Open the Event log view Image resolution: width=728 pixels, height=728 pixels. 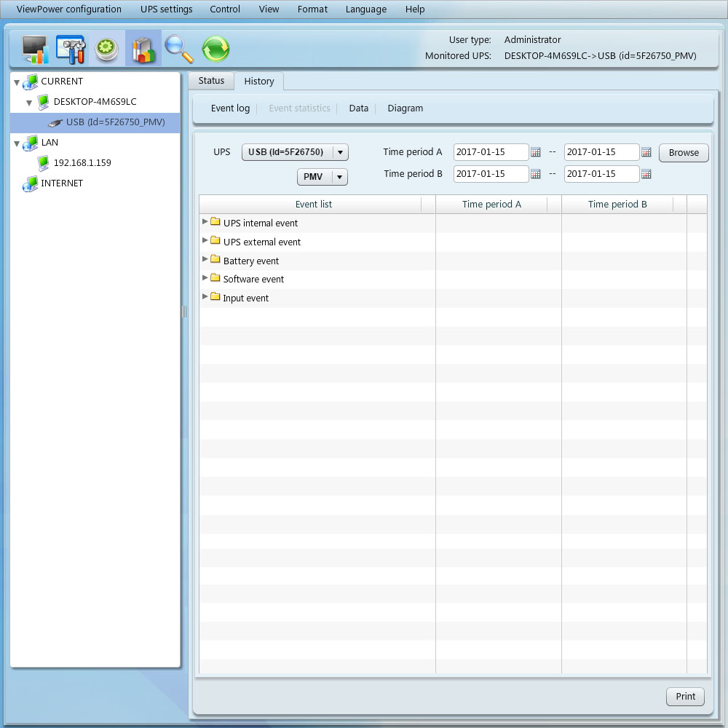(x=230, y=108)
